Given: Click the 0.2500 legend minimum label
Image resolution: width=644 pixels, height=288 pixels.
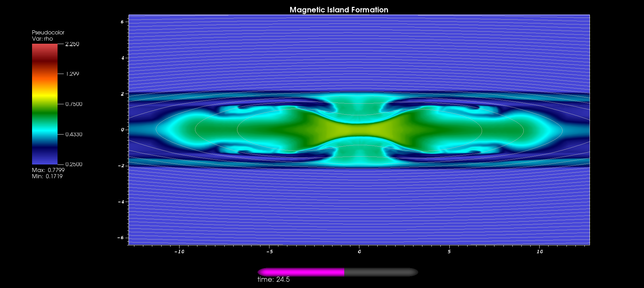Looking at the screenshot, I should pos(74,164).
